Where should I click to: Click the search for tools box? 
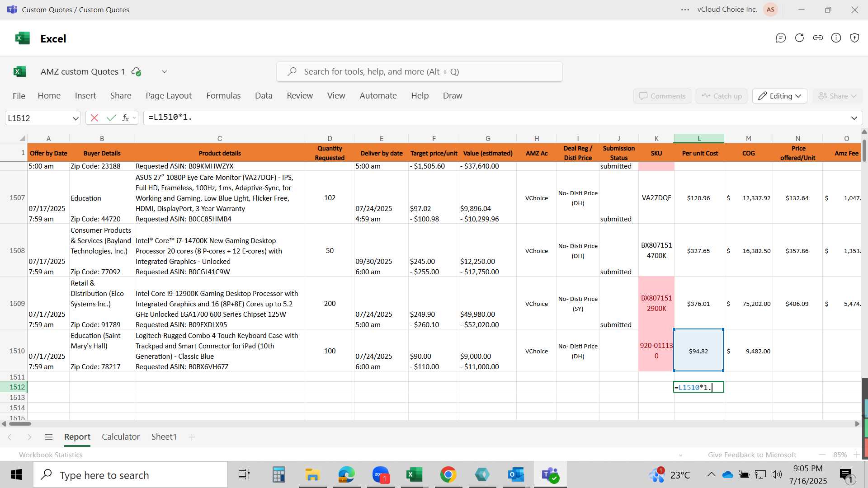420,72
